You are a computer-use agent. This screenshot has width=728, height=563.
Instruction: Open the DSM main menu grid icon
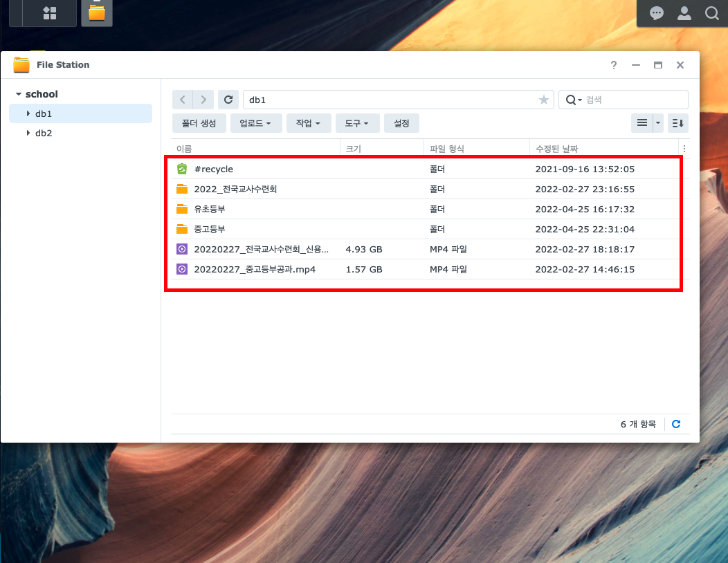tap(50, 13)
